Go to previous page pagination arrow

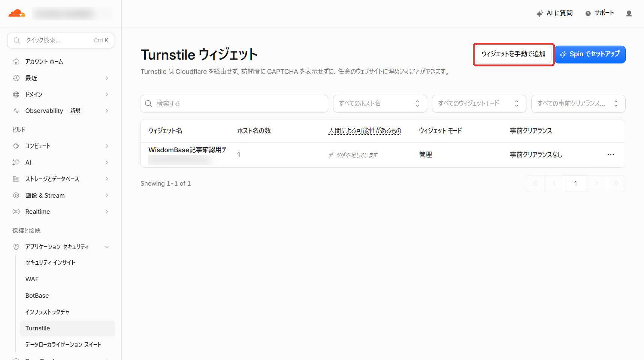coord(554,183)
